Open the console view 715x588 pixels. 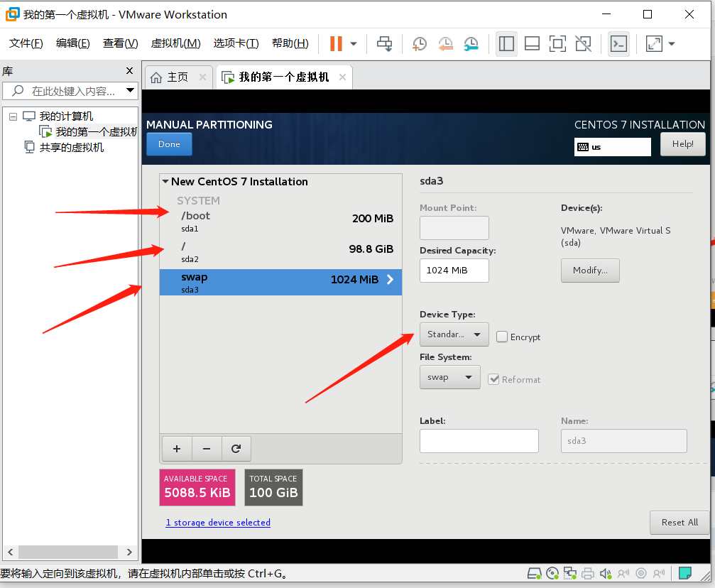click(618, 44)
